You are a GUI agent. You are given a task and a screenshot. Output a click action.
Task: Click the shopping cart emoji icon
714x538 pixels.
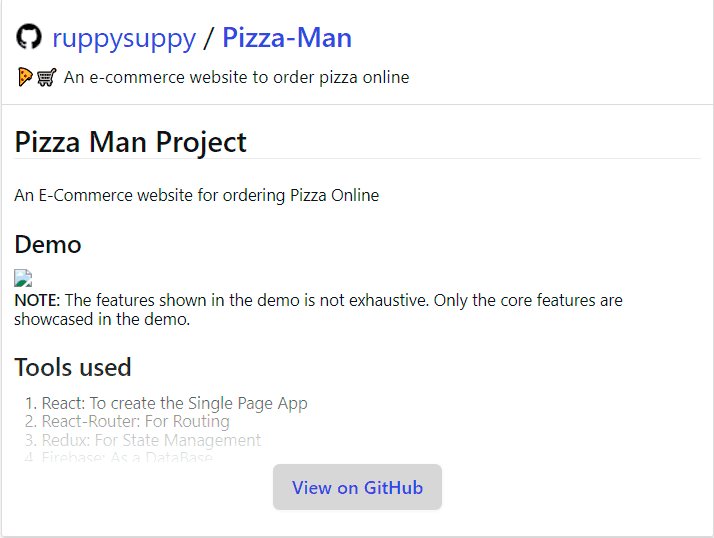(x=46, y=77)
